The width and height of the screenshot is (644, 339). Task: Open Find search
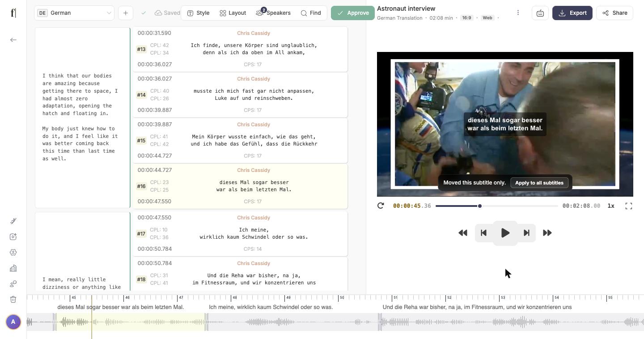(x=311, y=13)
